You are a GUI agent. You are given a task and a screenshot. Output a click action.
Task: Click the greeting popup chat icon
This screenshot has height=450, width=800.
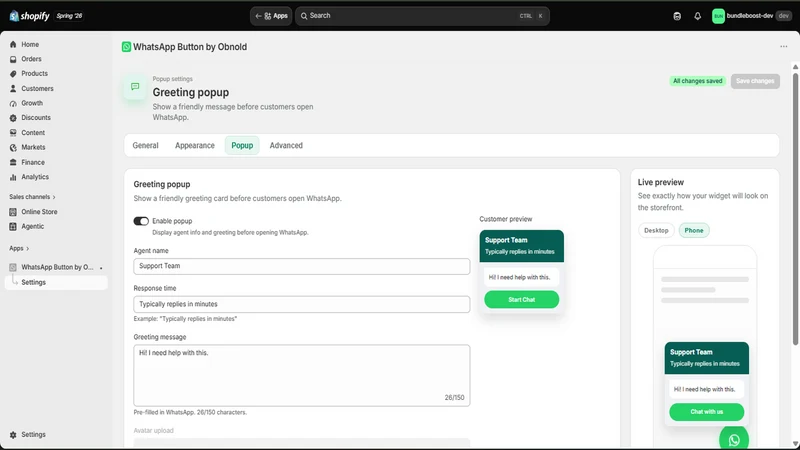[135, 87]
